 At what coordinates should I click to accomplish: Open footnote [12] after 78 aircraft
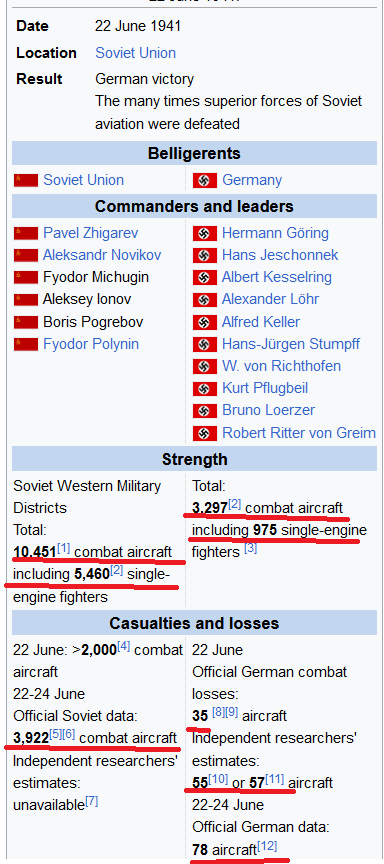pyautogui.click(x=267, y=846)
